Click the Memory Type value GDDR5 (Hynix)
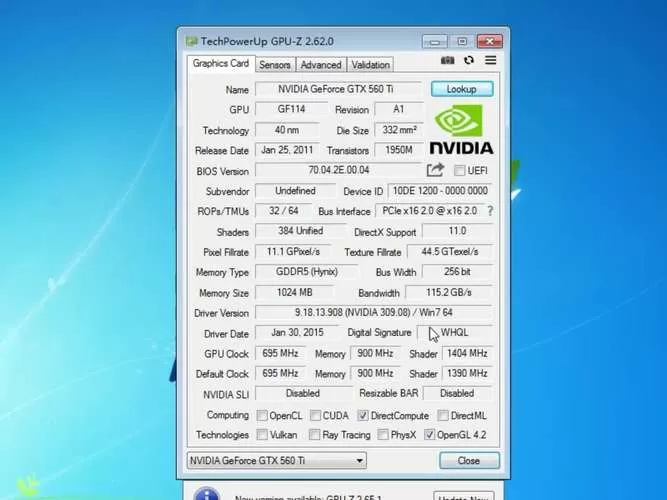Viewport: 667px width, 500px height. pos(307,271)
